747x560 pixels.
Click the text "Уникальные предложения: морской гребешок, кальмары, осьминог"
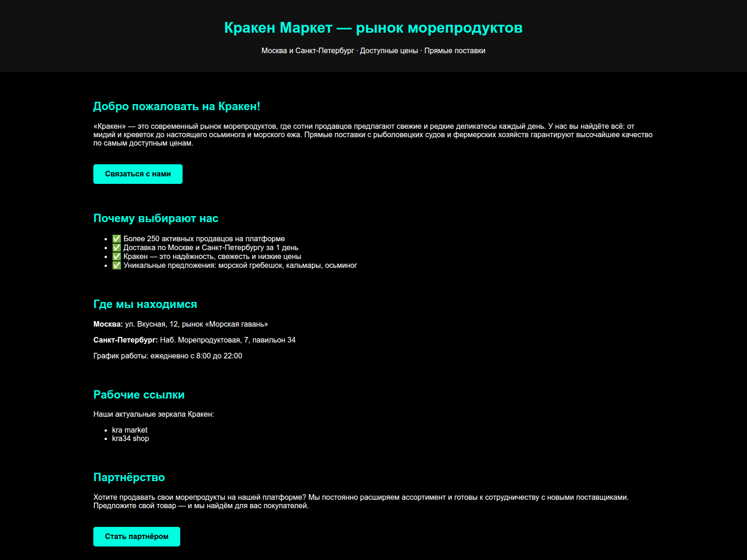pyautogui.click(x=240, y=266)
